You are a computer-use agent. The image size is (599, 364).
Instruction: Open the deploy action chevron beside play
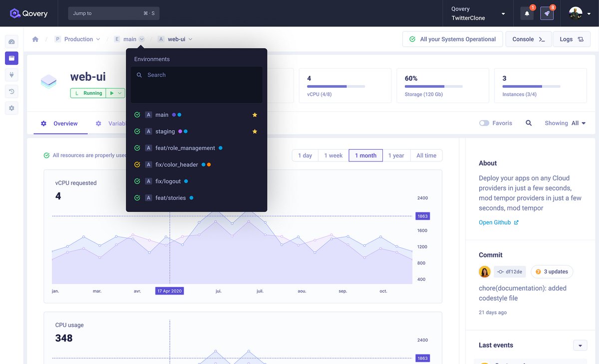120,93
